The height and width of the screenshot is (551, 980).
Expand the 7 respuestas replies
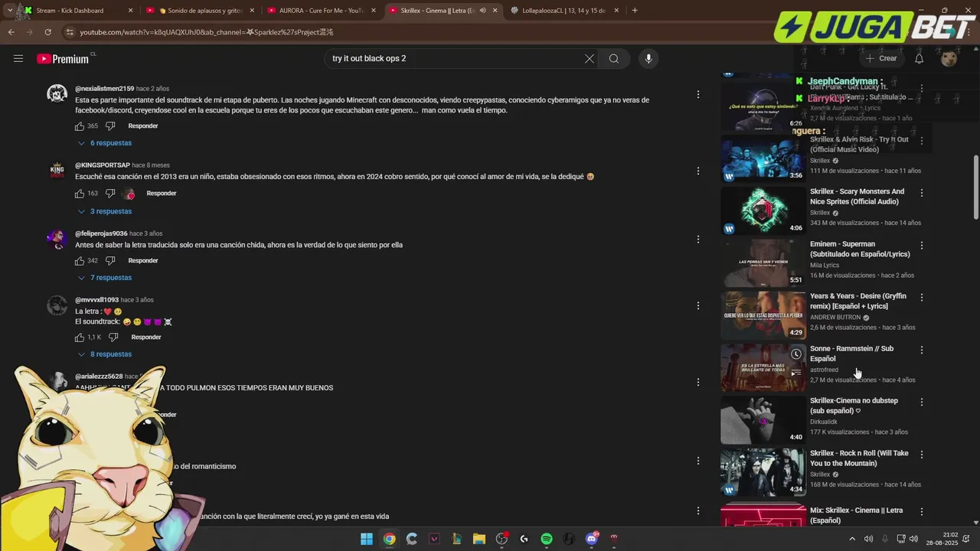pyautogui.click(x=105, y=278)
